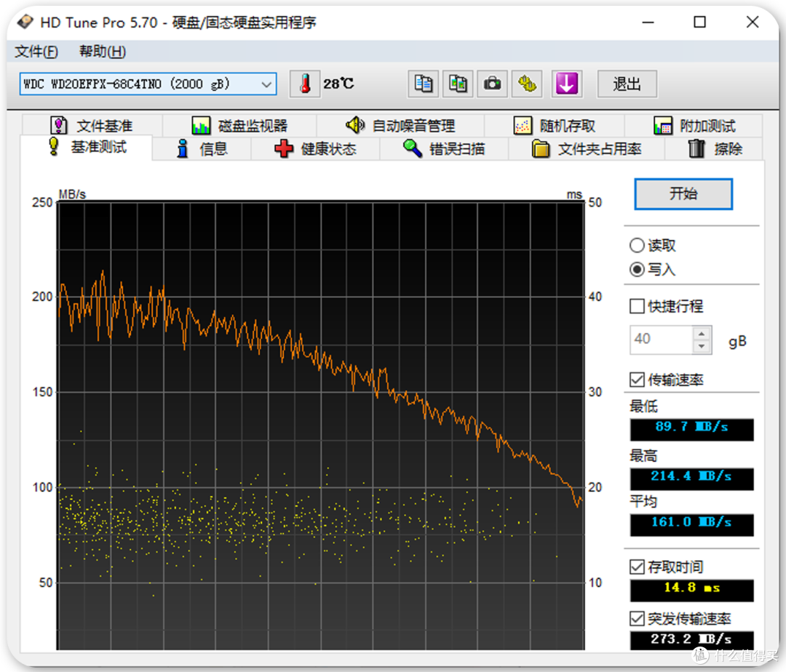
Task: Click the HD Tune app icon in title bar
Action: point(25,22)
